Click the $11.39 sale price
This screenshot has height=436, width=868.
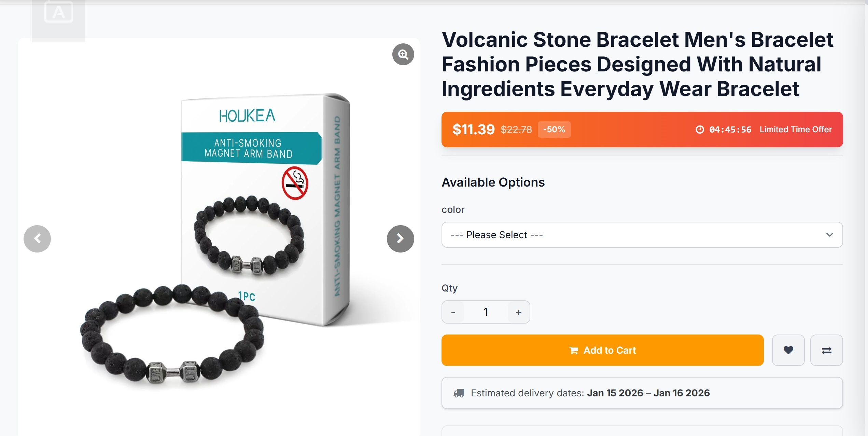click(x=473, y=130)
